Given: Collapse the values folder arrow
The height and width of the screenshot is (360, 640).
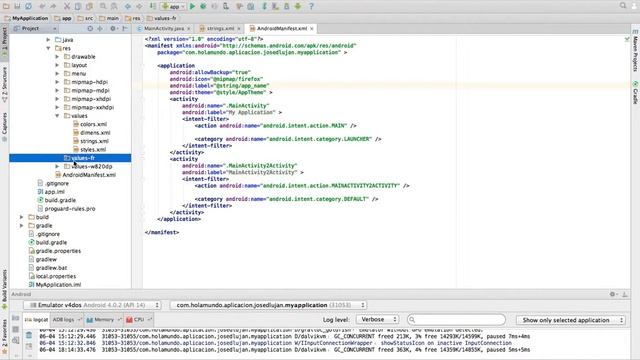Looking at the screenshot, I should click(x=57, y=116).
